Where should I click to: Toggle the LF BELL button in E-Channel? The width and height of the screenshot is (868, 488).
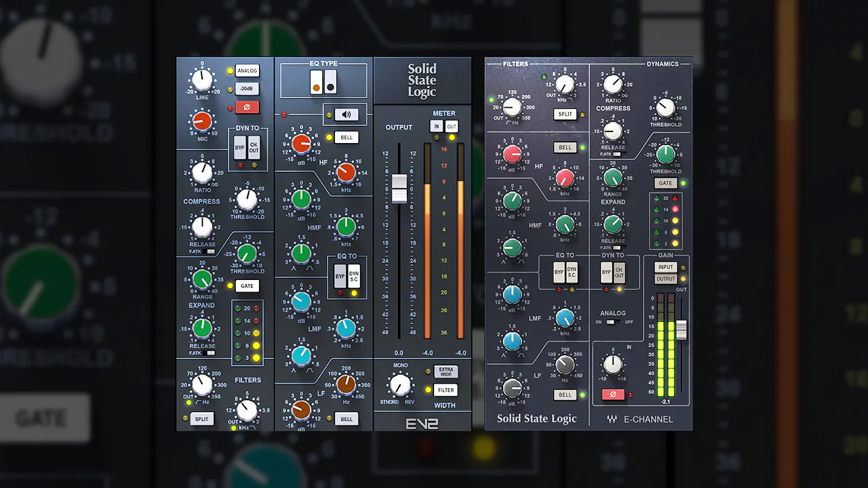click(x=565, y=394)
